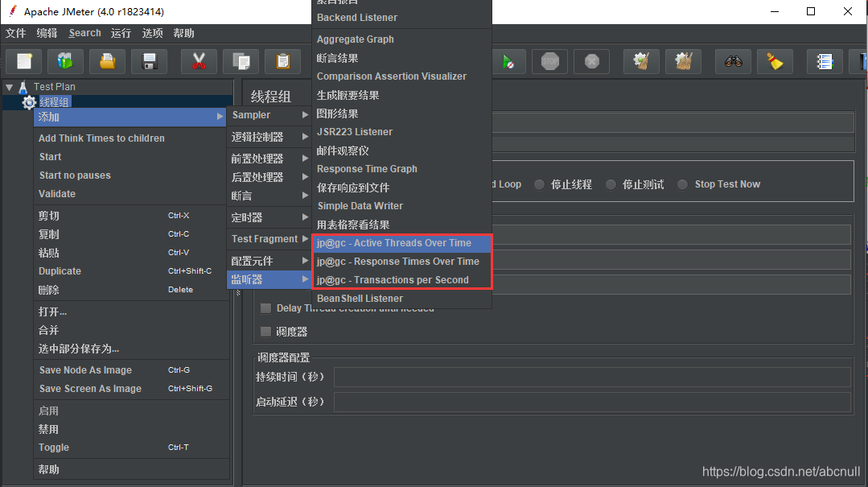The height and width of the screenshot is (487, 868).
Task: Click Validate in context menu
Action: [132, 194]
